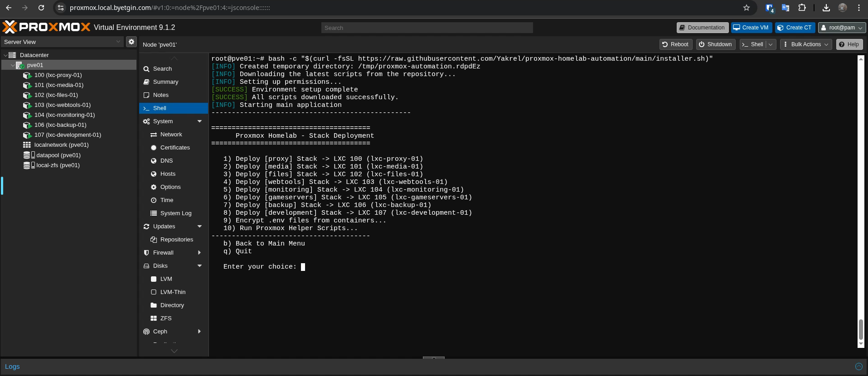Click the browser bookmark star icon
This screenshot has width=868, height=376.
[746, 8]
